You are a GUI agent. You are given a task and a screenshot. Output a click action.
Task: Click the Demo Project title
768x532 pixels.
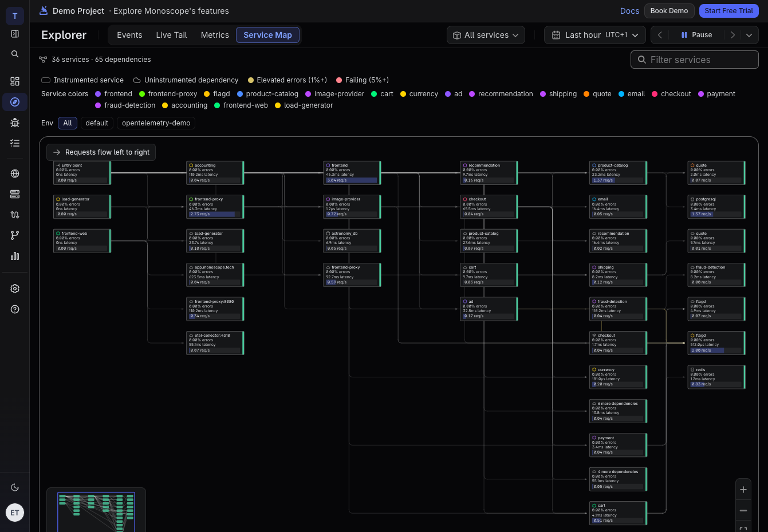pos(78,11)
